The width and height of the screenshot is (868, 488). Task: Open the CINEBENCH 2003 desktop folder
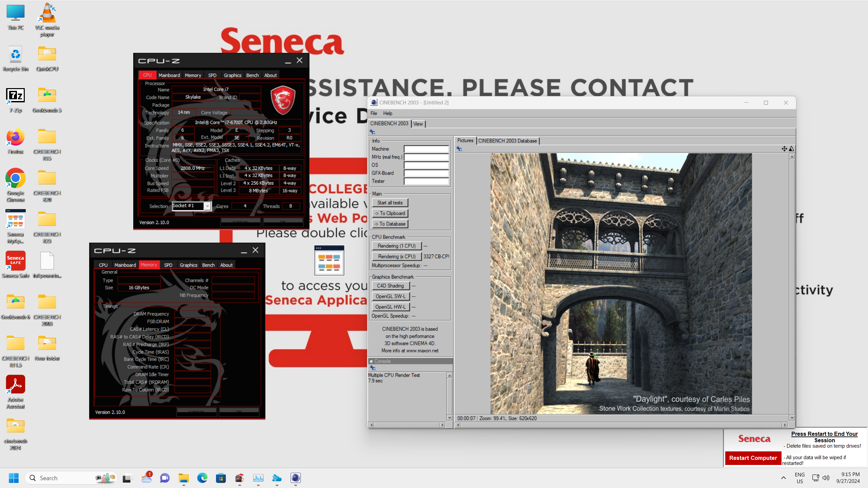[x=47, y=310]
